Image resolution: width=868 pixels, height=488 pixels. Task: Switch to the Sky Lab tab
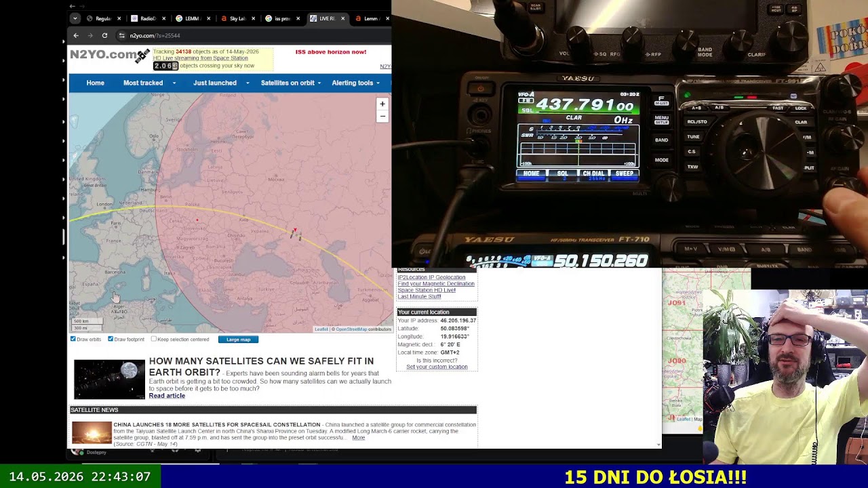click(237, 18)
